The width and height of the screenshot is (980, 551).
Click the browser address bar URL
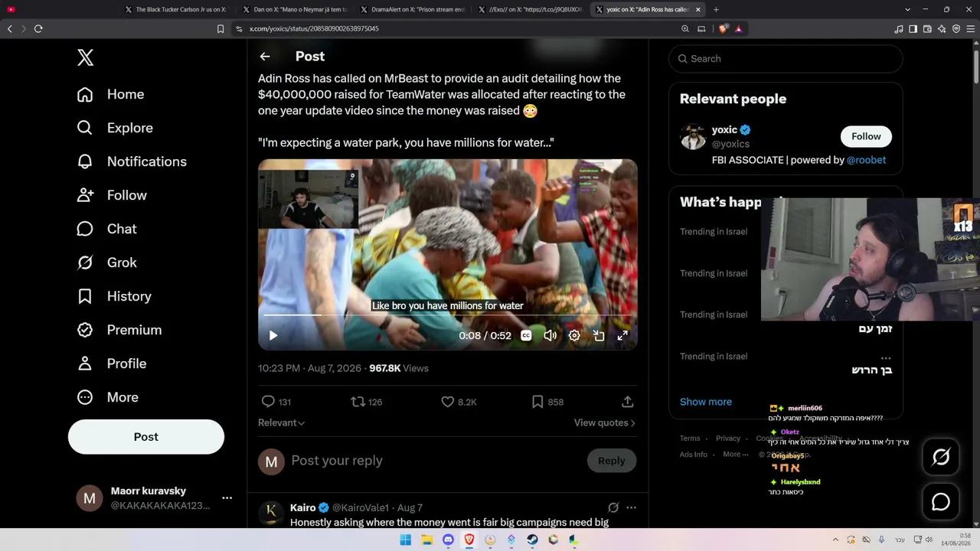[314, 28]
